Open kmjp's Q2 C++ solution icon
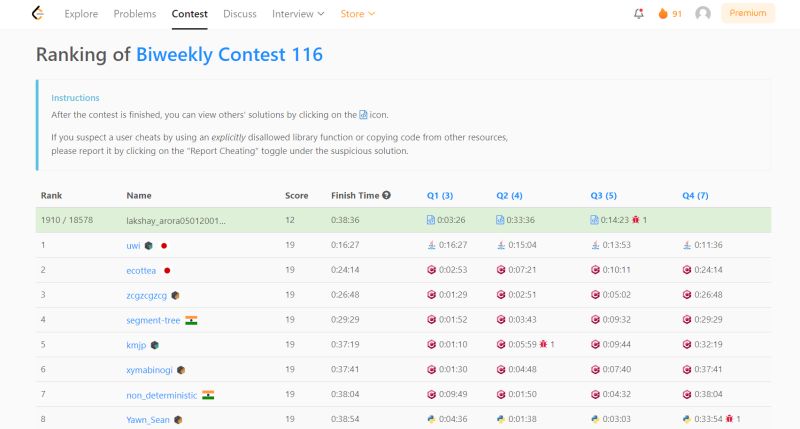The width and height of the screenshot is (800, 429). (x=501, y=344)
